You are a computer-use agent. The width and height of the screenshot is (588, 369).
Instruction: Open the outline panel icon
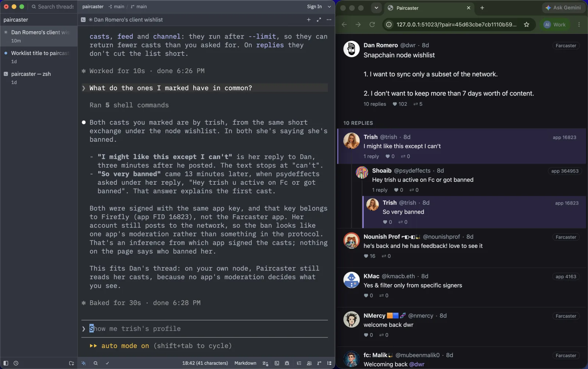coord(299,363)
